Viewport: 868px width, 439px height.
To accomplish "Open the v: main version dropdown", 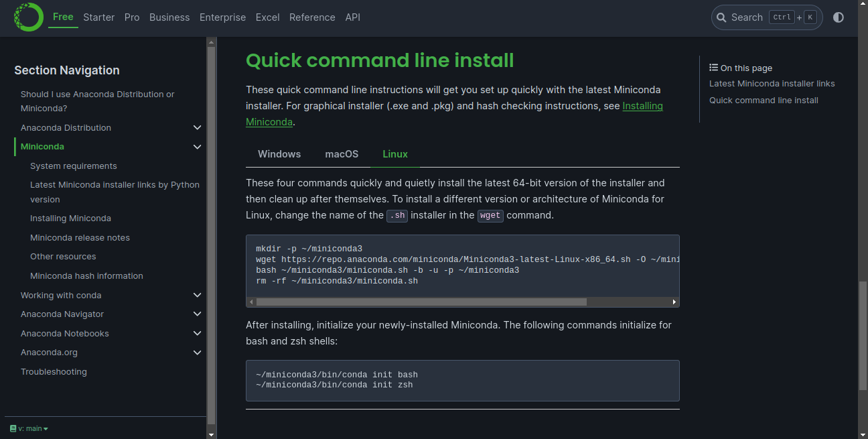I will pos(29,428).
